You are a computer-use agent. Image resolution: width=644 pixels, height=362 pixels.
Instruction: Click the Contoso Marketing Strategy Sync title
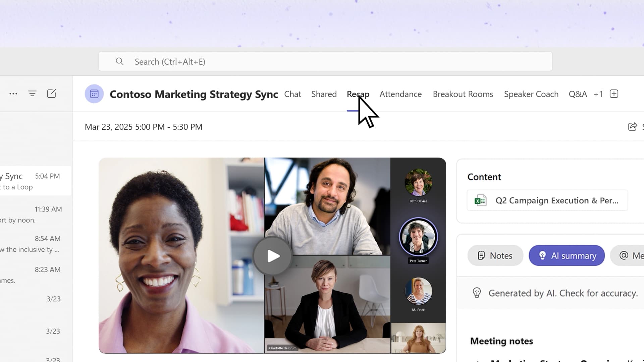tap(194, 94)
